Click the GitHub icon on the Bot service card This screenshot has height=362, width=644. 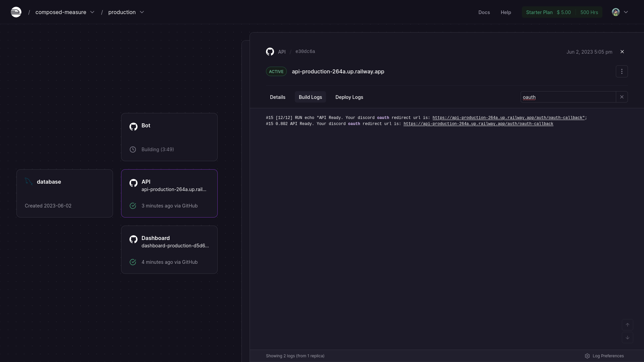(133, 126)
